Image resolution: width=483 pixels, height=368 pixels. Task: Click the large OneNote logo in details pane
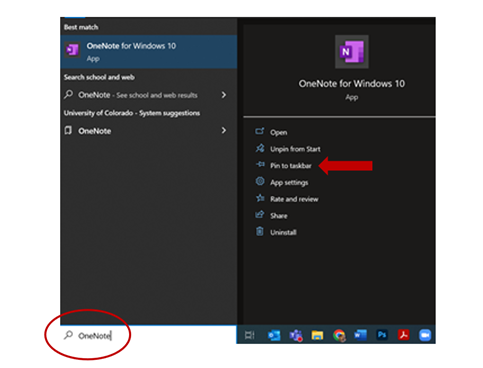tap(352, 52)
